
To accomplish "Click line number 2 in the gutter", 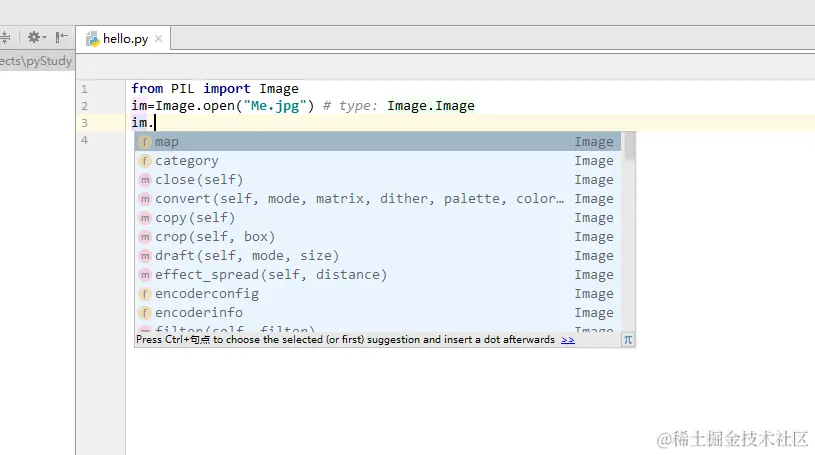I will 84,106.
